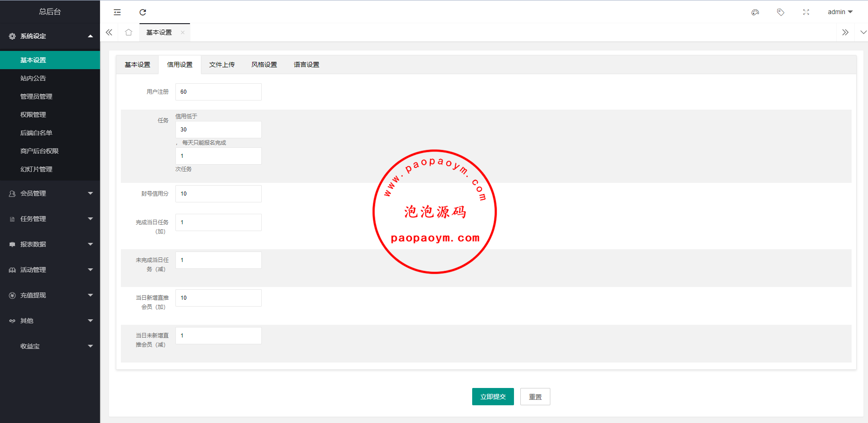Switch to the 文件上传 tab
This screenshot has height=423, width=868.
click(222, 65)
